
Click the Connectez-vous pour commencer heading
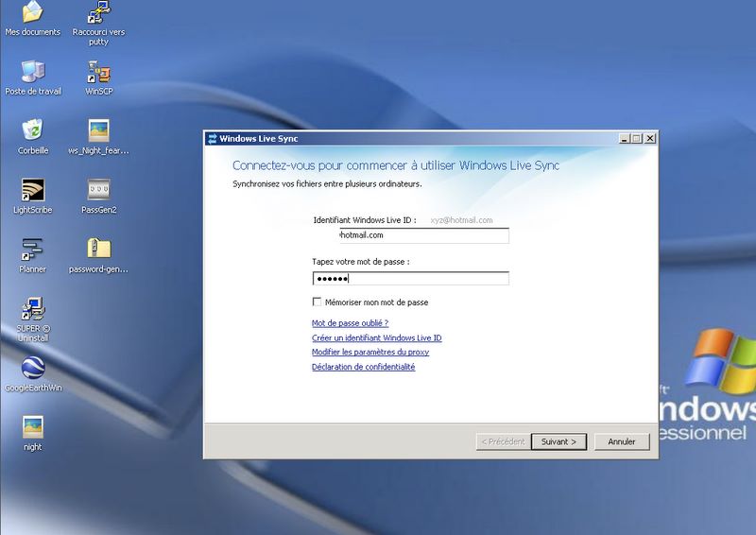tap(396, 165)
